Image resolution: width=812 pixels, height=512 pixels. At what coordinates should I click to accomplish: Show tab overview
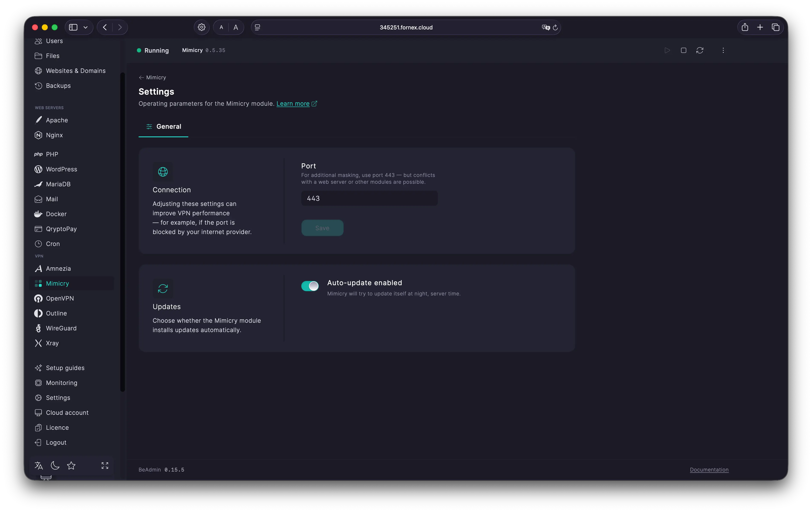[x=775, y=27]
